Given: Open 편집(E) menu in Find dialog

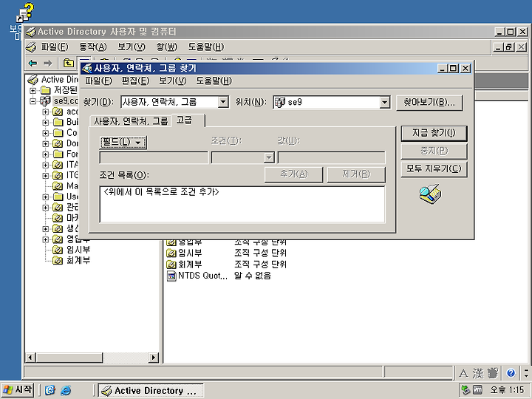Looking at the screenshot, I should pos(135,81).
